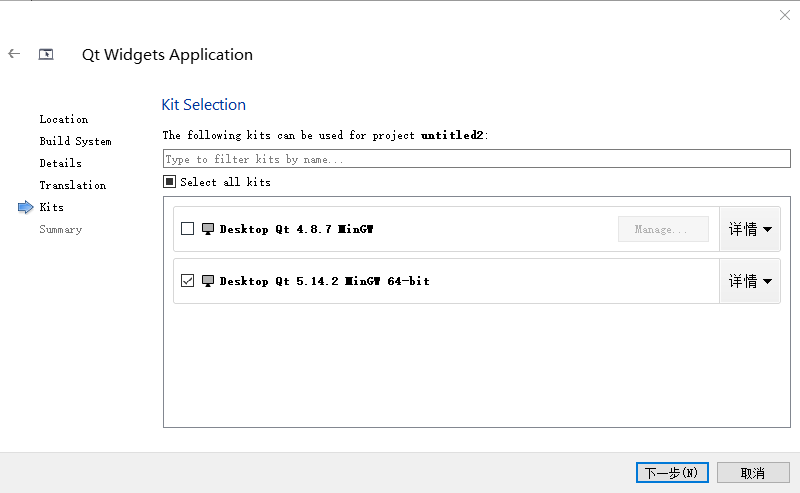This screenshot has width=800, height=493.
Task: Click monitor icon of Qt 5.14.2 kit
Action: click(208, 281)
